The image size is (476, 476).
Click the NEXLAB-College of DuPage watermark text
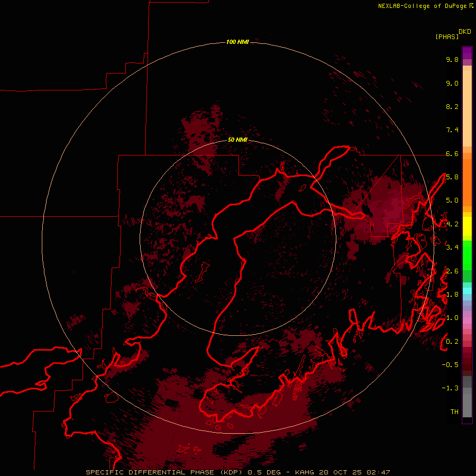click(422, 6)
